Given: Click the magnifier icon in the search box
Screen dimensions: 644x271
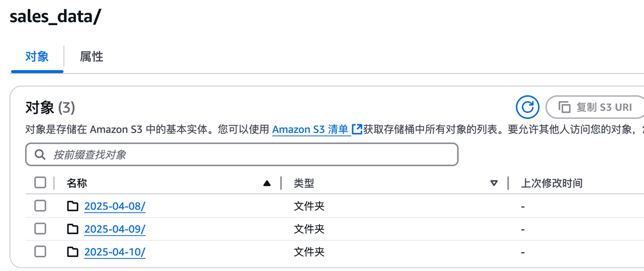Looking at the screenshot, I should 40,155.
